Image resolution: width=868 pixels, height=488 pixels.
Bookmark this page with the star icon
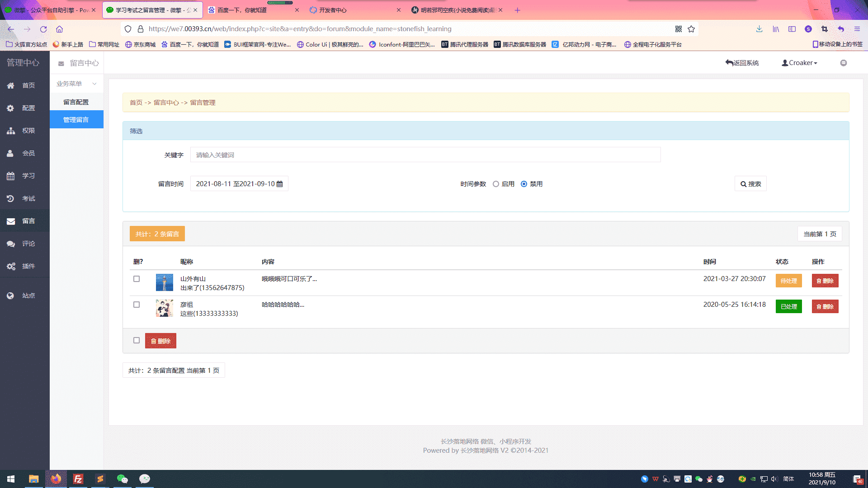pyautogui.click(x=691, y=29)
